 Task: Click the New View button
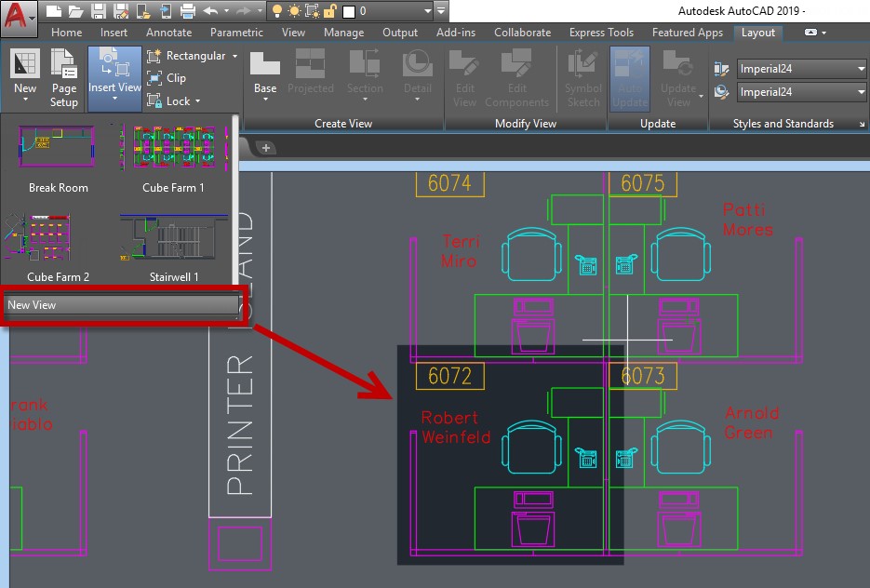tap(122, 305)
